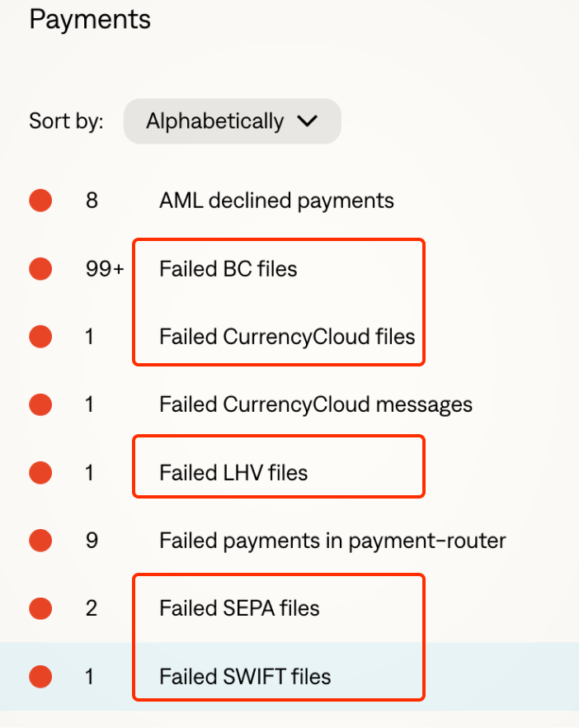The image size is (579, 728).
Task: Click the 99+ count for Failed BC files
Action: pyautogui.click(x=105, y=268)
